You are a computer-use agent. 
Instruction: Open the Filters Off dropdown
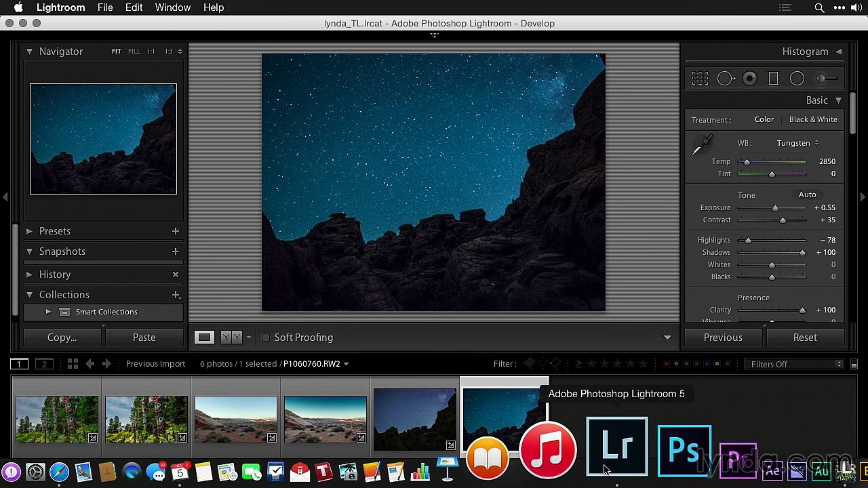coord(793,364)
